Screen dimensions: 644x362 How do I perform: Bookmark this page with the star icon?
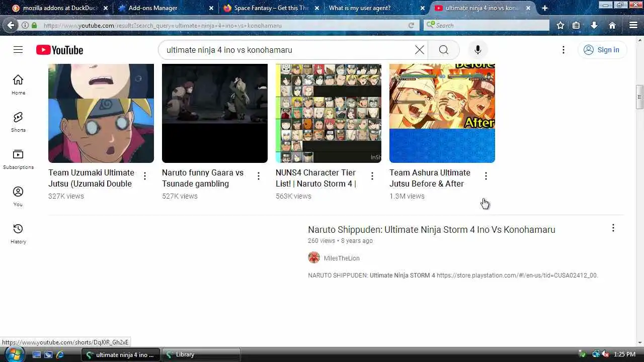click(560, 25)
